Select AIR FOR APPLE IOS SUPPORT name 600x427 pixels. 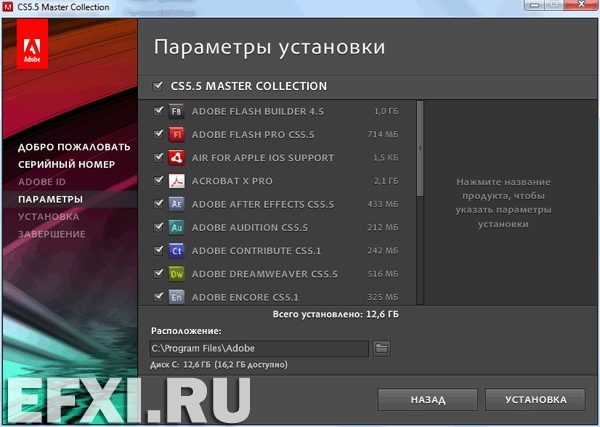click(263, 158)
